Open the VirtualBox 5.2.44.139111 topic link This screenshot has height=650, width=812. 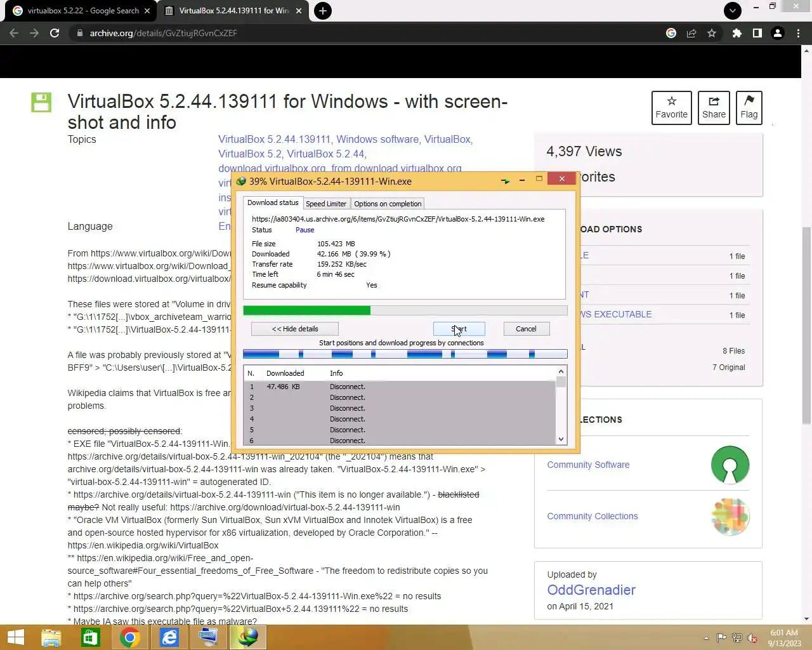275,139
